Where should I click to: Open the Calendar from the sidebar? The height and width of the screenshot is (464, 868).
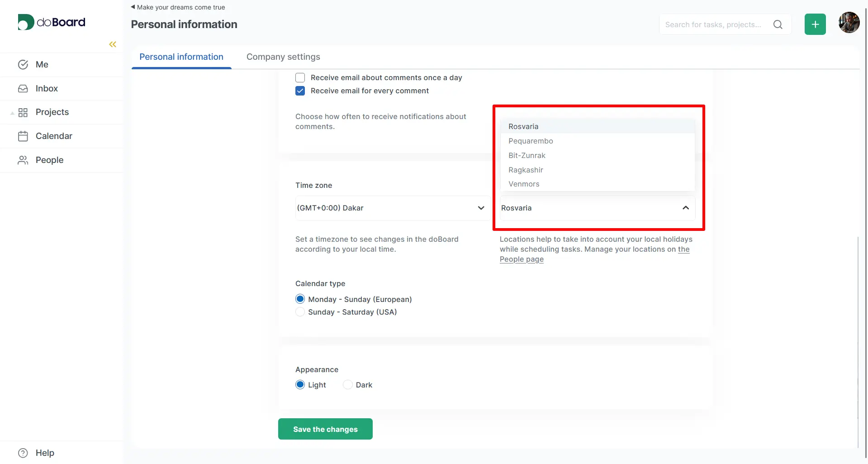click(23, 136)
